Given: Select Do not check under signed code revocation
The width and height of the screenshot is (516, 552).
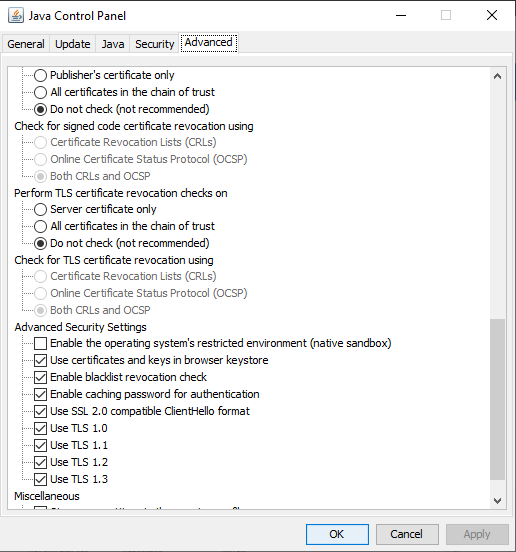Looking at the screenshot, I should pyautogui.click(x=40, y=109).
